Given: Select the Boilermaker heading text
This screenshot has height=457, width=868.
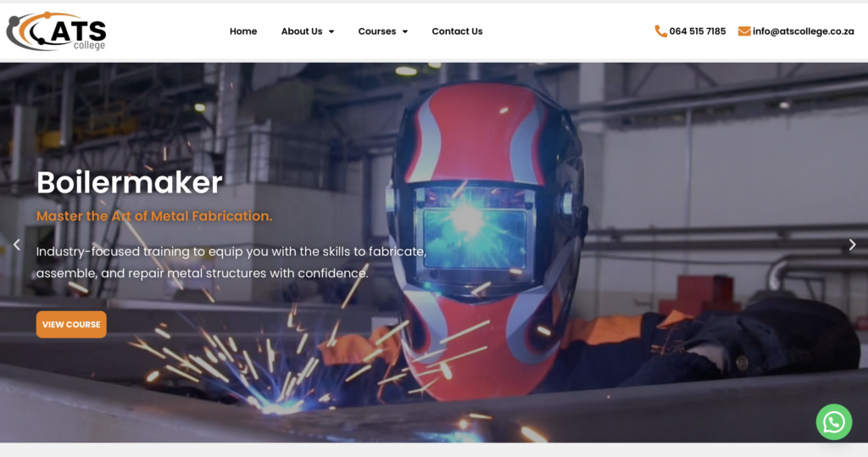Looking at the screenshot, I should pyautogui.click(x=130, y=182).
